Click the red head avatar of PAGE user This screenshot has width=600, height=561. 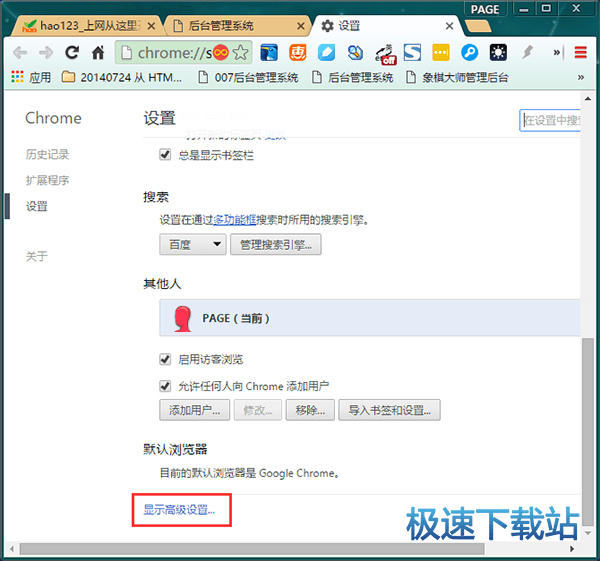pos(183,318)
